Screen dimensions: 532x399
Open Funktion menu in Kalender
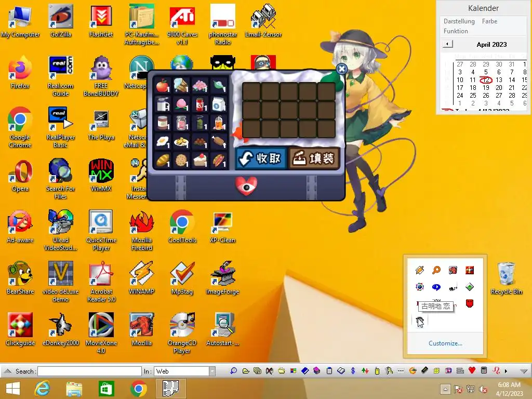(x=456, y=31)
